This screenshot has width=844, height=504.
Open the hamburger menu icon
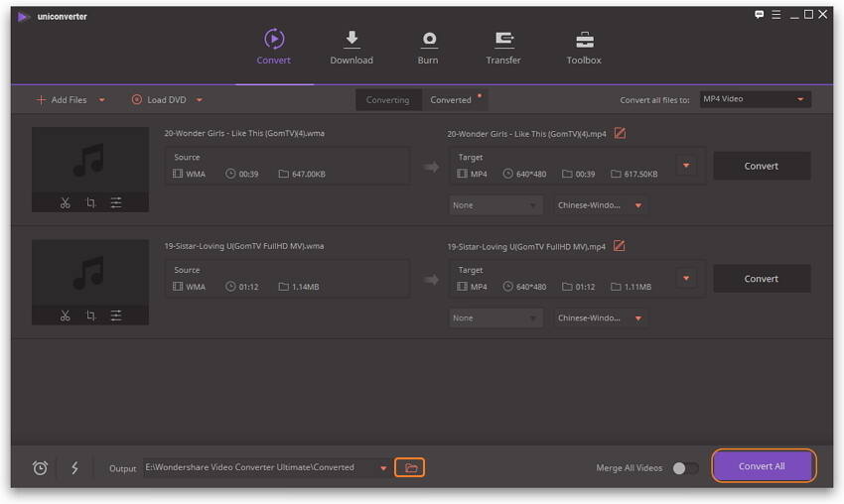click(x=776, y=15)
